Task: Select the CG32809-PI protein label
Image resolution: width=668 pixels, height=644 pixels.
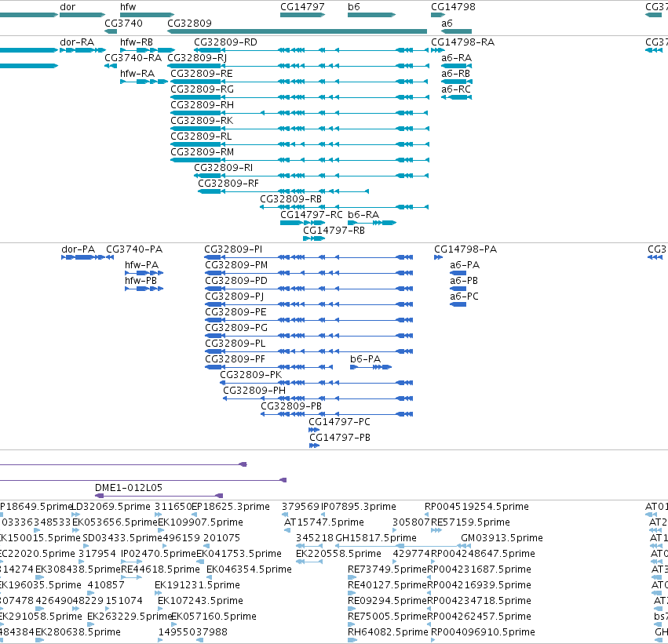Action: (x=233, y=249)
